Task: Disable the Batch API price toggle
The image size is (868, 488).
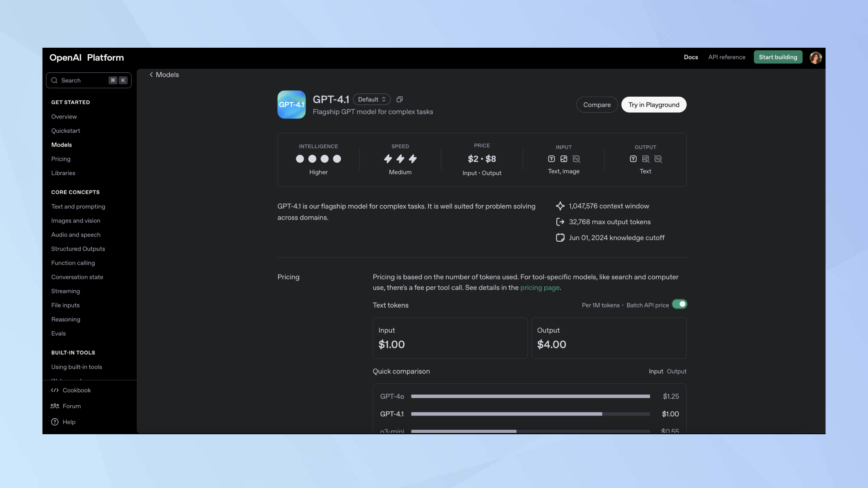Action: point(680,304)
